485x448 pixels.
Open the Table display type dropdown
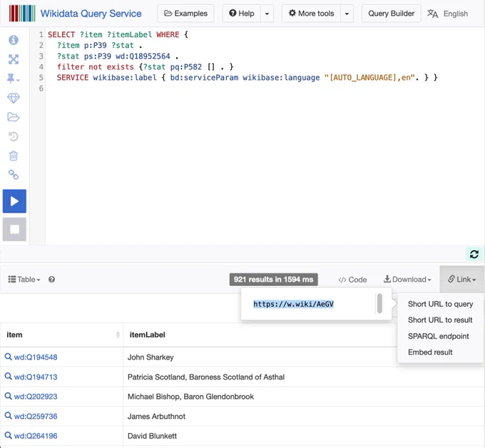tap(24, 280)
